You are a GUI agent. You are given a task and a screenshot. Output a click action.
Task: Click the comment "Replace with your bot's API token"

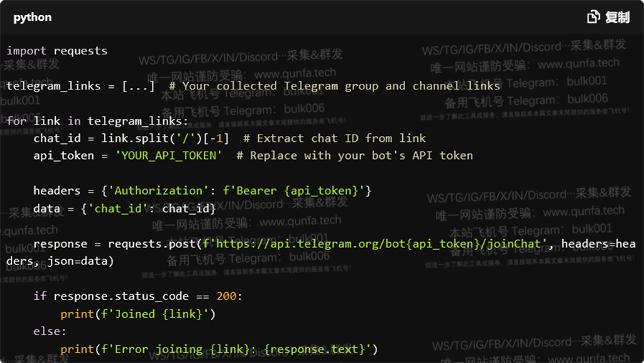[x=355, y=156]
